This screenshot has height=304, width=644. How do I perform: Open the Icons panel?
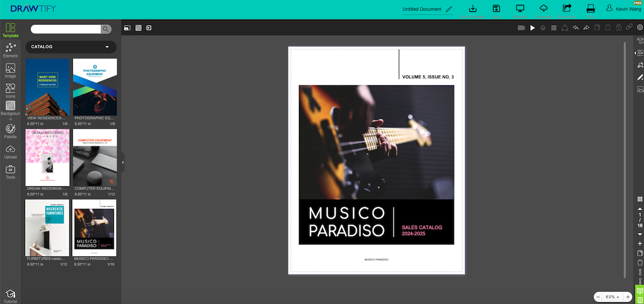click(10, 91)
